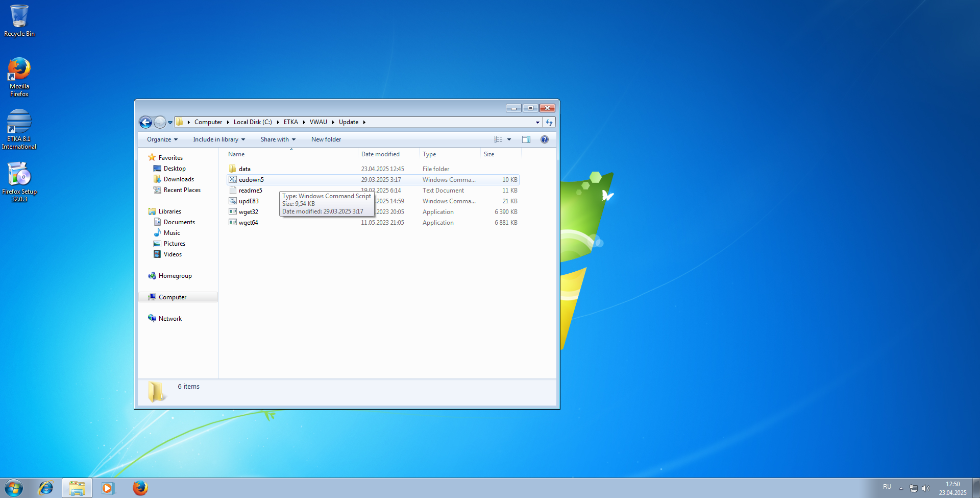Open the Music library
Screen dimensions: 980x498
(171, 233)
